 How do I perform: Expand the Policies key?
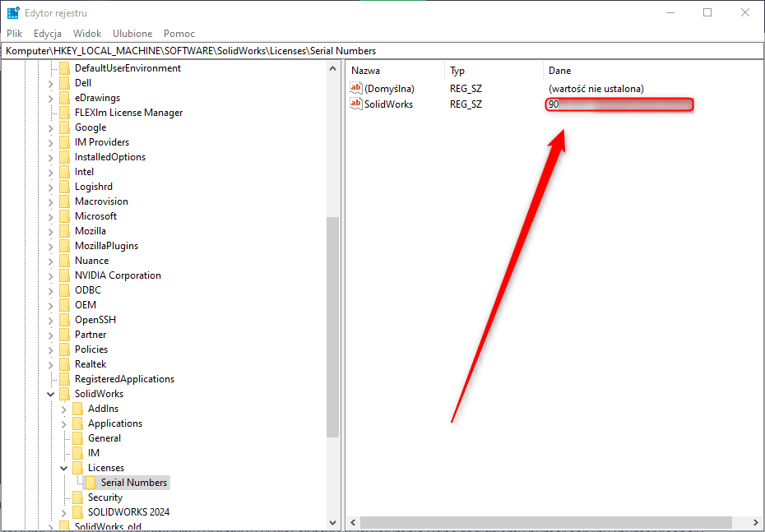click(51, 349)
